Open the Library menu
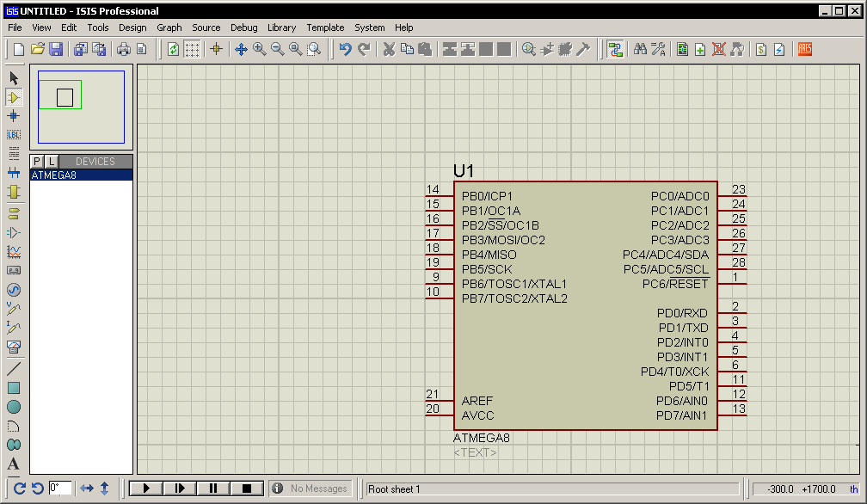This screenshot has height=504, width=867. click(x=281, y=28)
